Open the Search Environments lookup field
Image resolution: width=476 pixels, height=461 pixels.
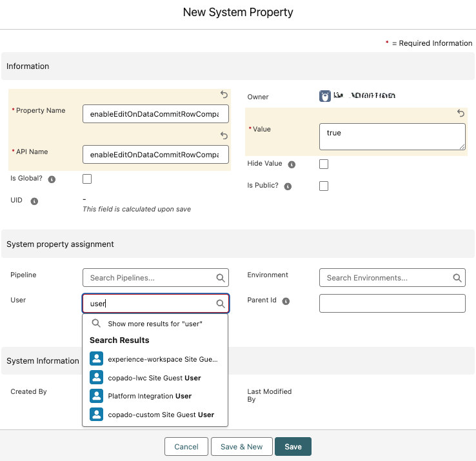392,278
